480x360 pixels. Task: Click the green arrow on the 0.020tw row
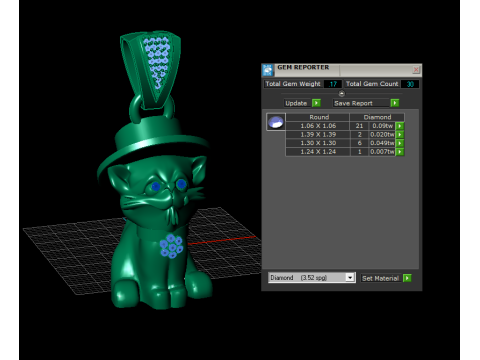(400, 135)
